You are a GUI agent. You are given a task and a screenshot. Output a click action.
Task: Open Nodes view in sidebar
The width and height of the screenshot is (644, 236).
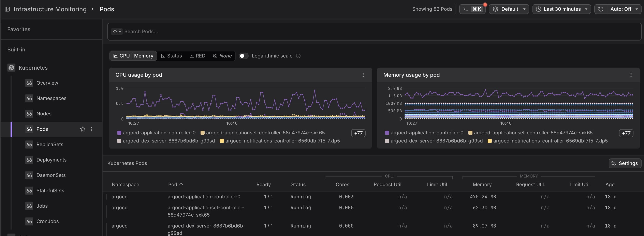click(x=44, y=114)
